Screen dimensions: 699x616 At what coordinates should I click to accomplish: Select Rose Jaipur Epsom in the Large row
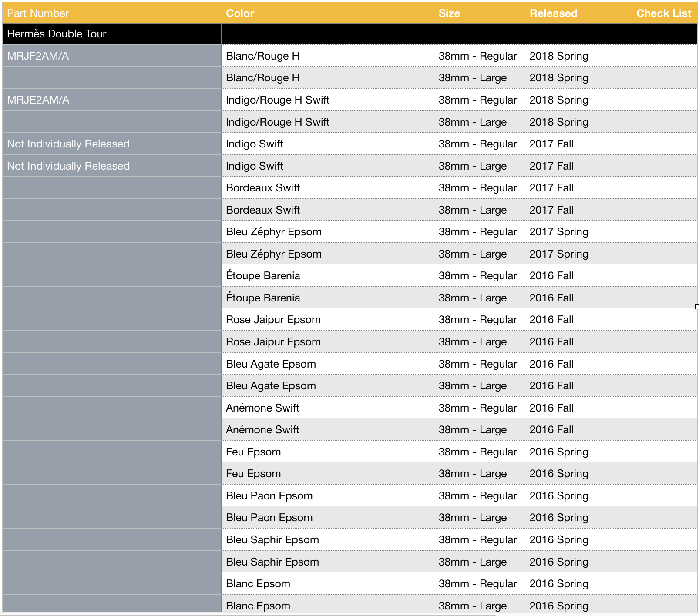coord(273,342)
